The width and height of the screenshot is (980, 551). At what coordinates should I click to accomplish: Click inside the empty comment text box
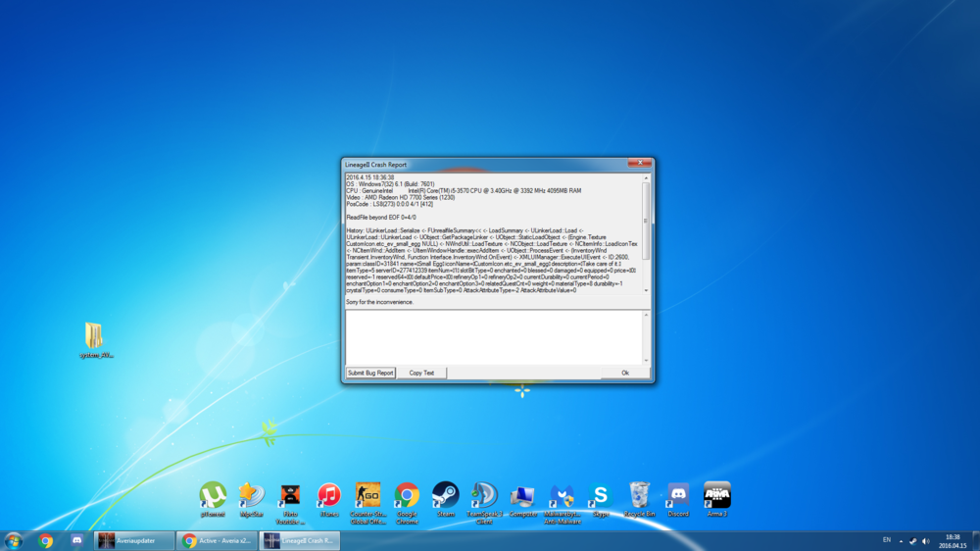(x=494, y=336)
